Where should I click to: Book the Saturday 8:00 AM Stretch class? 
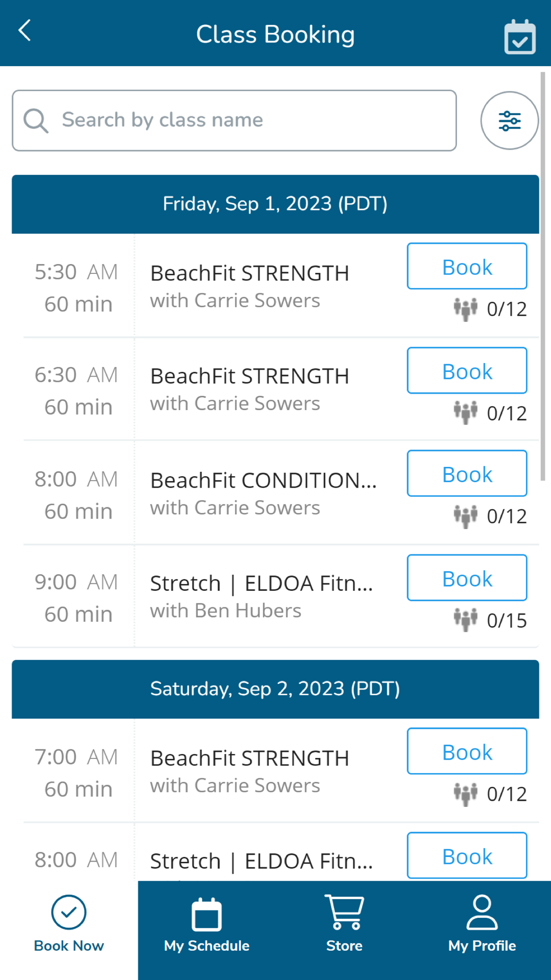(x=467, y=855)
